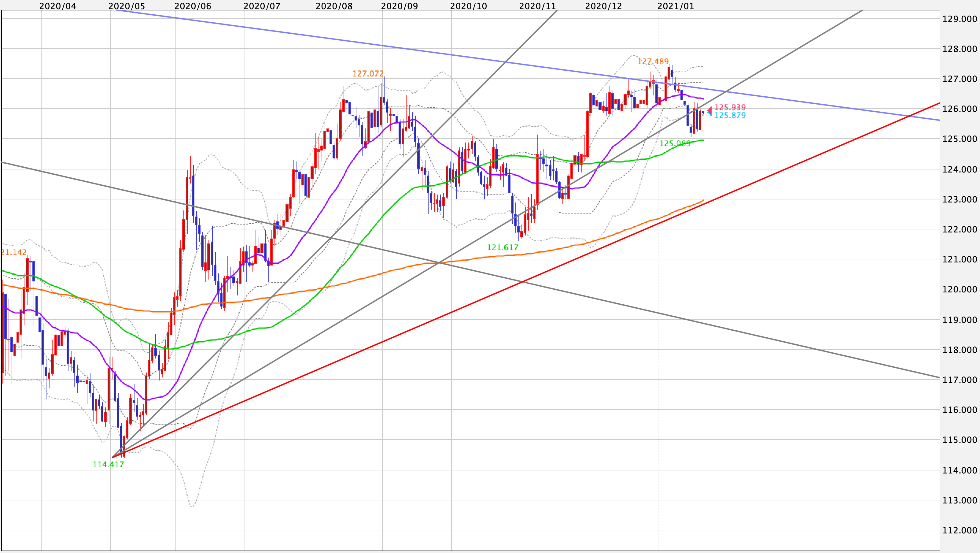The width and height of the screenshot is (980, 553).
Task: Click the 113.000 price axis label
Action: tap(960, 500)
